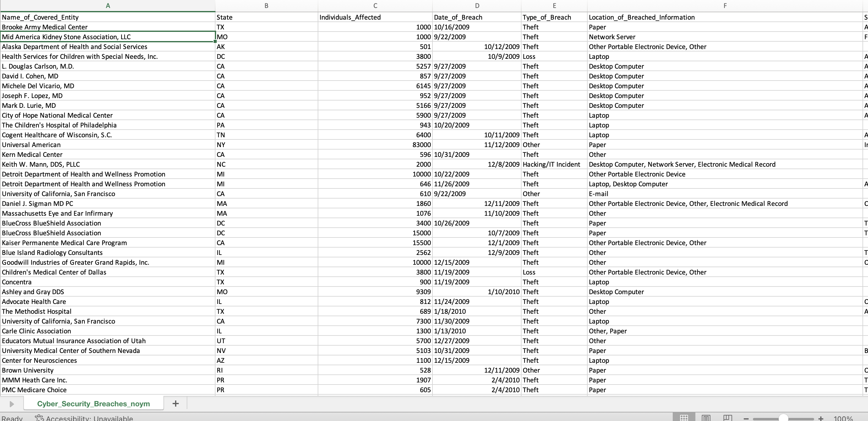The width and height of the screenshot is (868, 421).
Task: Switch to Normal view icon
Action: click(684, 418)
